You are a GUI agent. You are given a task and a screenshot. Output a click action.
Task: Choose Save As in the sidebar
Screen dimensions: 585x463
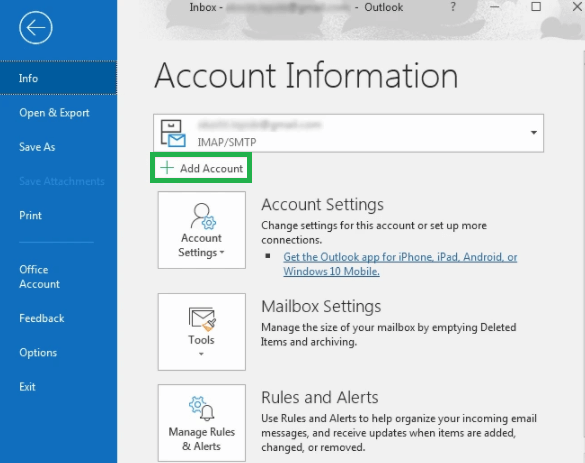(x=37, y=147)
